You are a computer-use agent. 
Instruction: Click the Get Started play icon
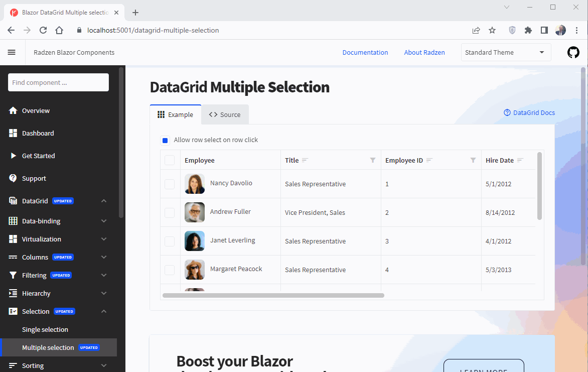coord(13,156)
